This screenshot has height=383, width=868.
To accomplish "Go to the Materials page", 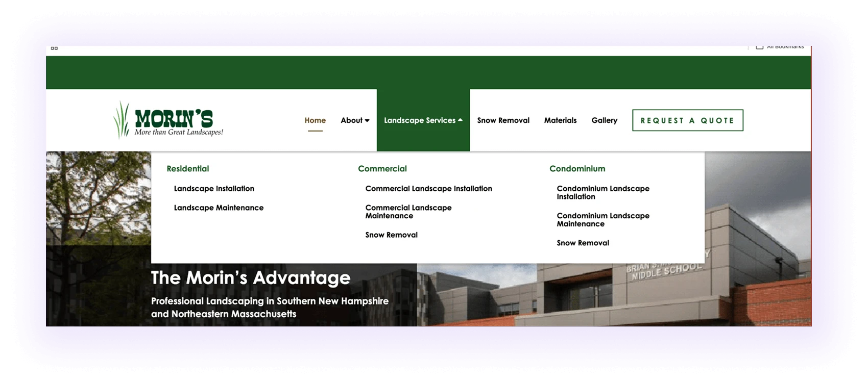I will 560,120.
